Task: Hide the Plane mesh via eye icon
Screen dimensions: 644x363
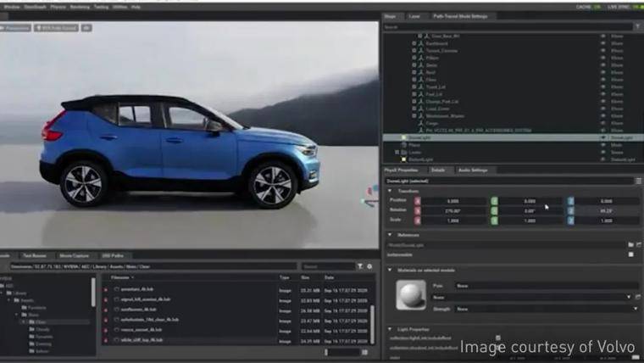Action: pyautogui.click(x=603, y=145)
